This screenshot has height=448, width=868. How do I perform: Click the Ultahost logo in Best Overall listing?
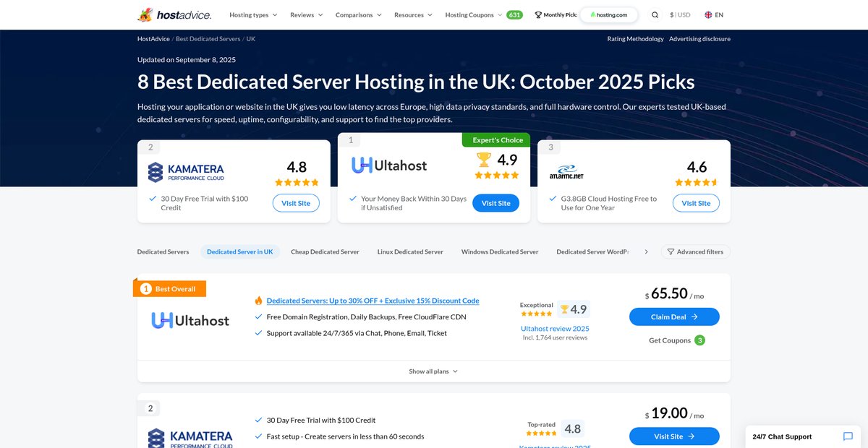click(x=190, y=320)
